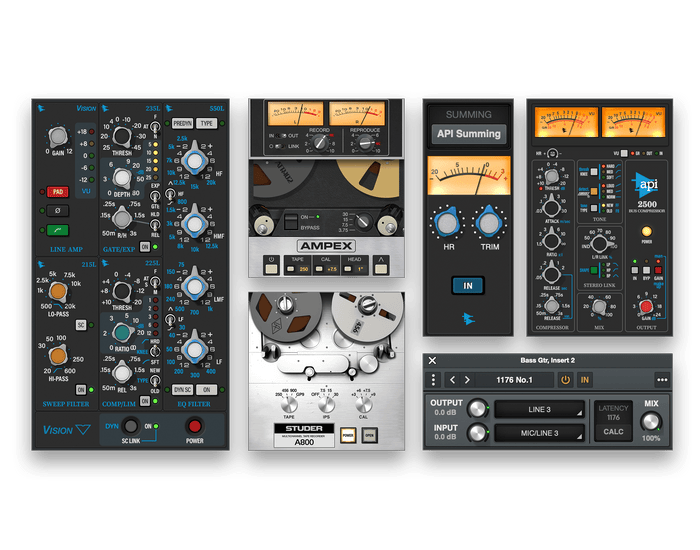Click the Ampex expand caret button
This screenshot has height=550, width=700.
click(381, 269)
